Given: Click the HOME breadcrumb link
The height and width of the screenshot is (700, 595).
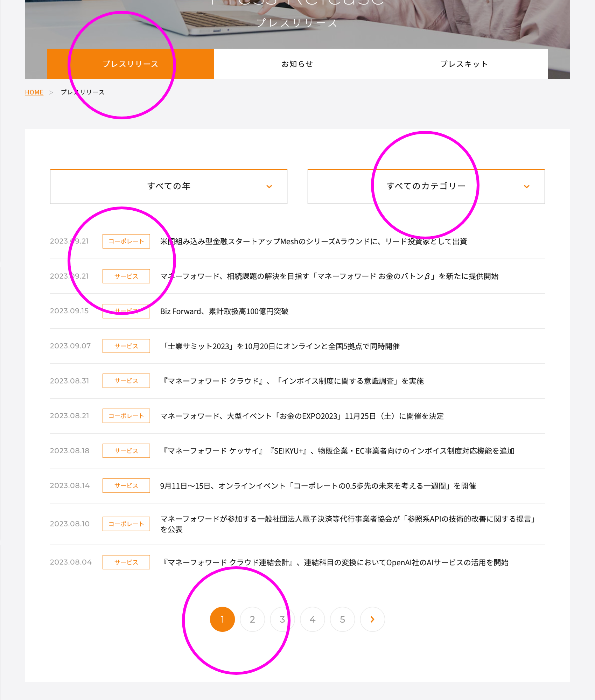Looking at the screenshot, I should pos(34,92).
